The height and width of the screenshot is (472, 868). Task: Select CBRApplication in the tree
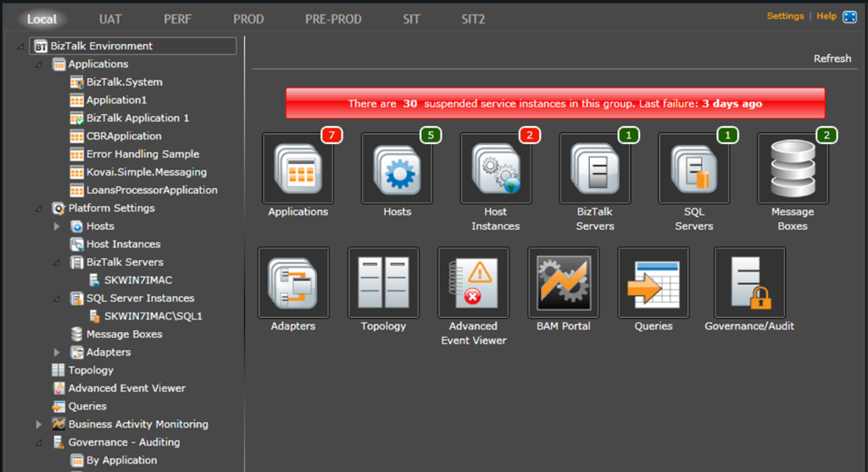pyautogui.click(x=124, y=136)
